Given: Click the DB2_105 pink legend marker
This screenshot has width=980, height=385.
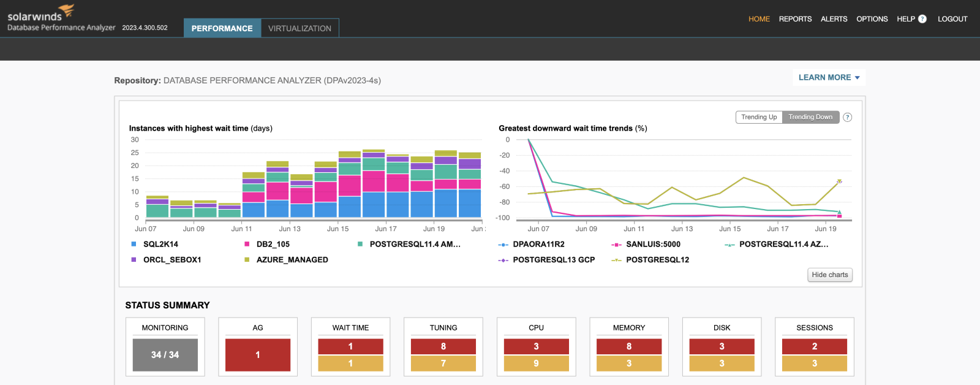Looking at the screenshot, I should click(247, 244).
